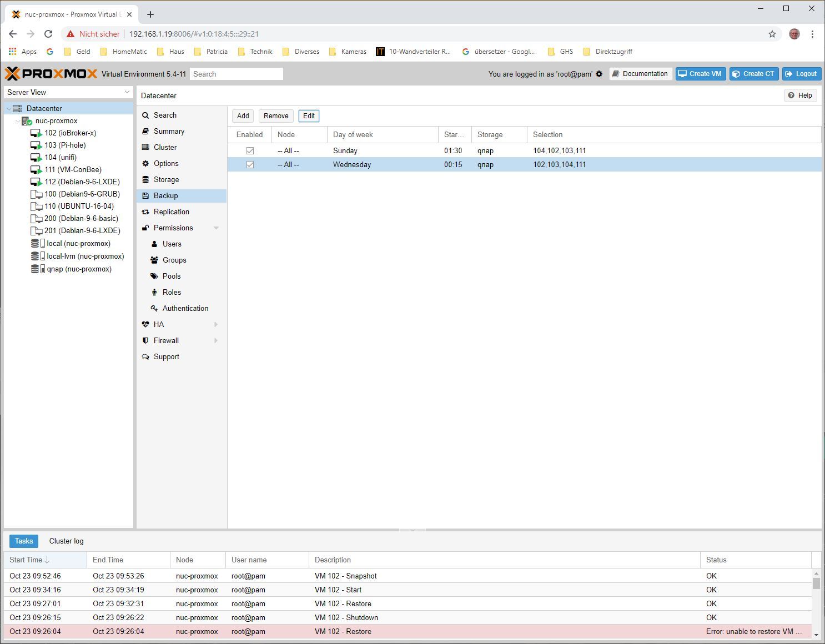Open the Users permissions section
Screen dimensions: 825x644
(x=172, y=244)
